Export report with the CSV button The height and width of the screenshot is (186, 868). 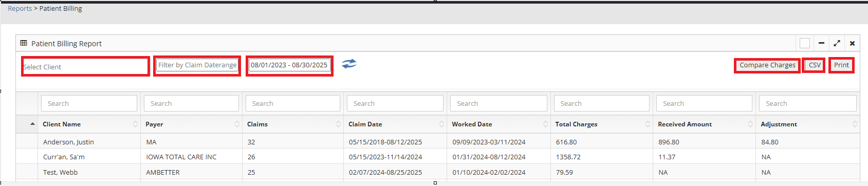pyautogui.click(x=815, y=65)
